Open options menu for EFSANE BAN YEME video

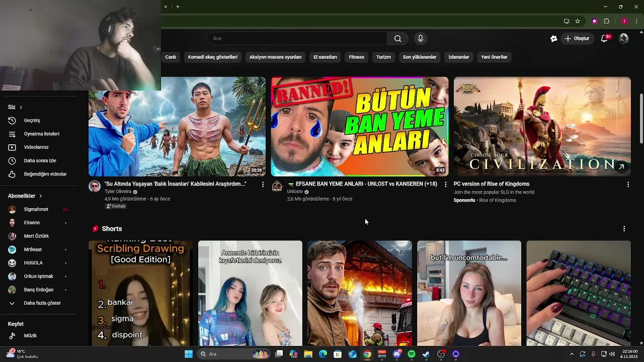pos(445,185)
